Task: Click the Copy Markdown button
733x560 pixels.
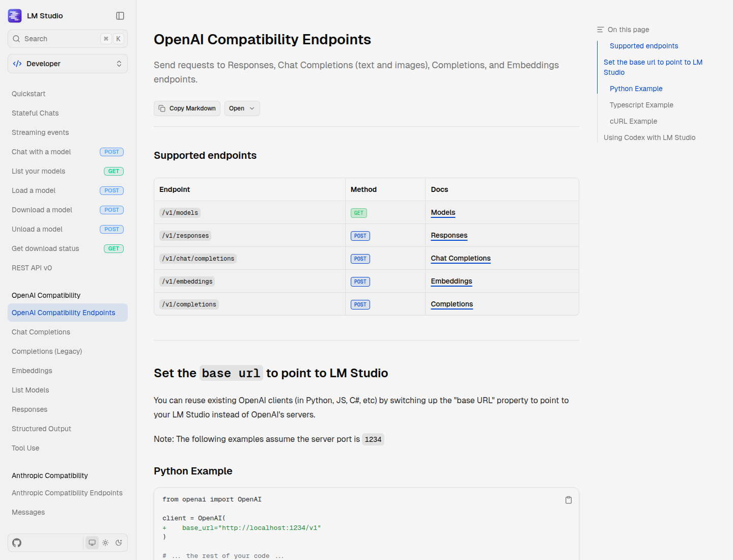Action: [187, 108]
